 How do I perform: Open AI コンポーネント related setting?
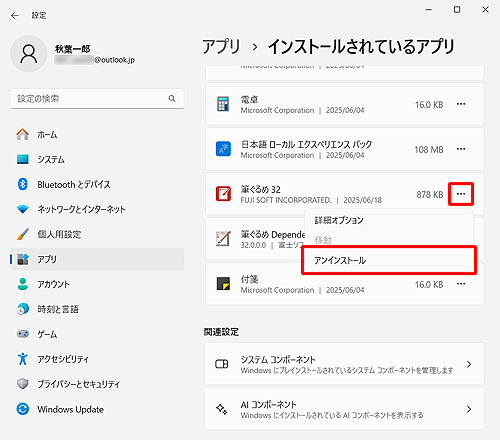[344, 409]
